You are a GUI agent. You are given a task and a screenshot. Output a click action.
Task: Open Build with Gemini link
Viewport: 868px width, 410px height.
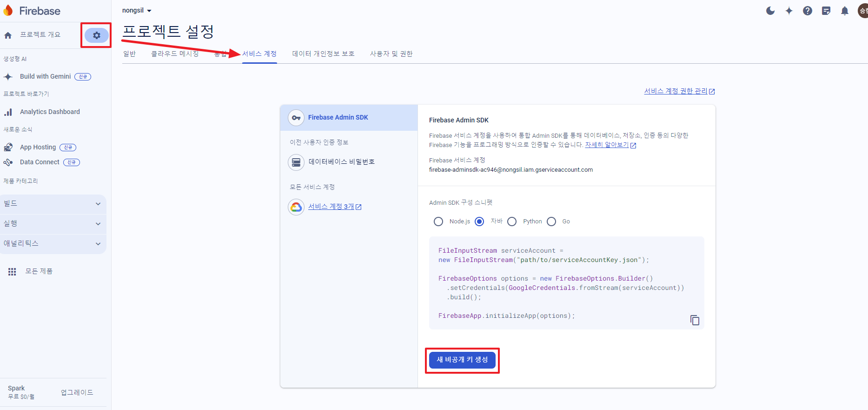point(46,77)
